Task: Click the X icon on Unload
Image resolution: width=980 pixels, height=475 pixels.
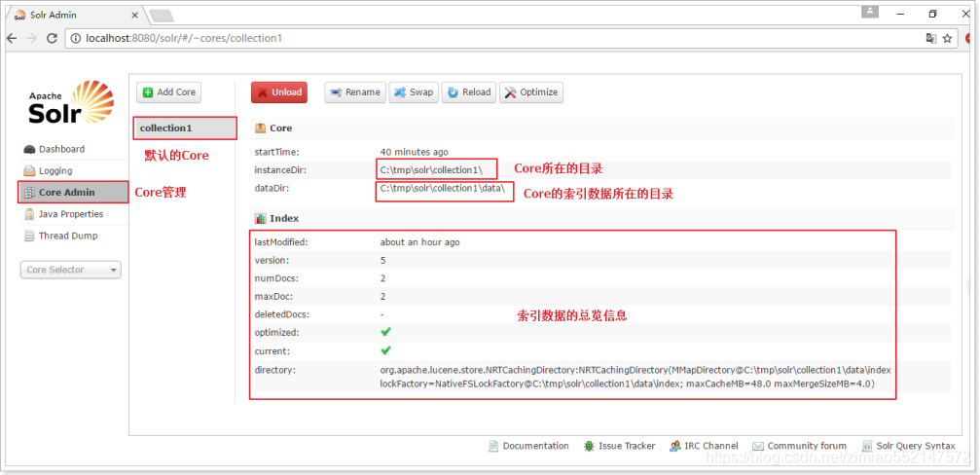Action: pyautogui.click(x=263, y=92)
